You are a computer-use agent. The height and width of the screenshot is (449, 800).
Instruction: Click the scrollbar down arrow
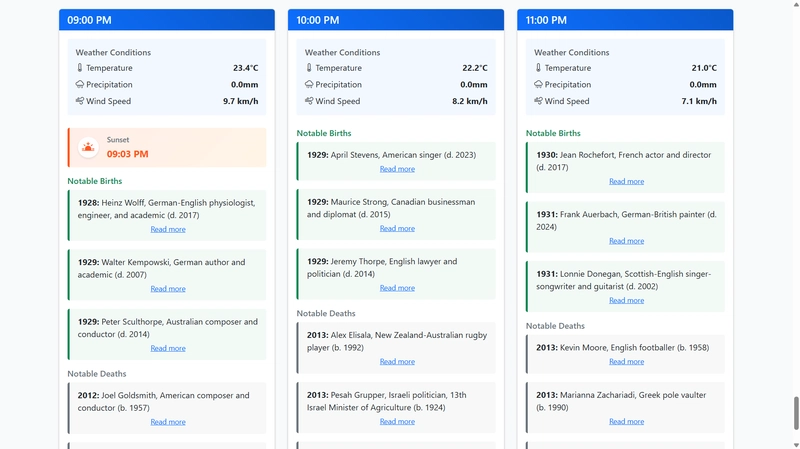pos(796,445)
